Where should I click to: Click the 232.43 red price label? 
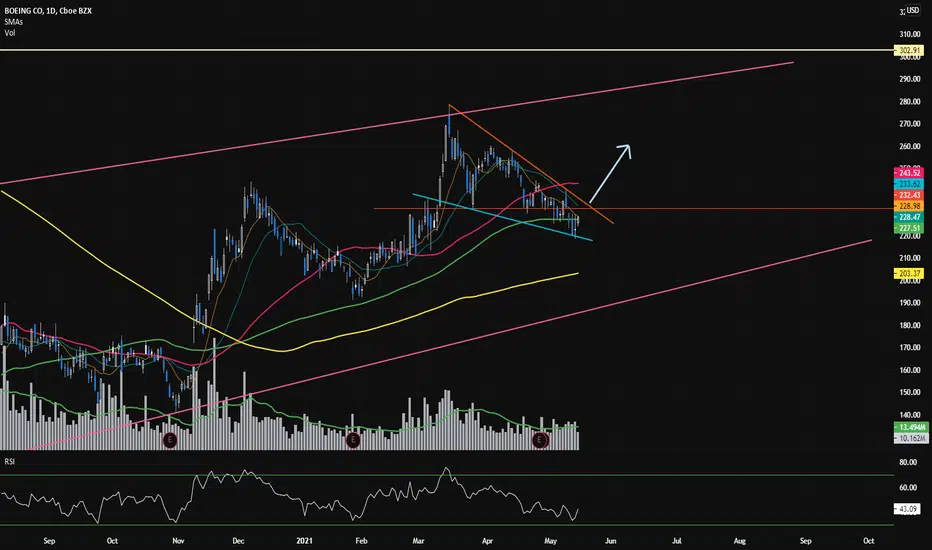[x=909, y=195]
